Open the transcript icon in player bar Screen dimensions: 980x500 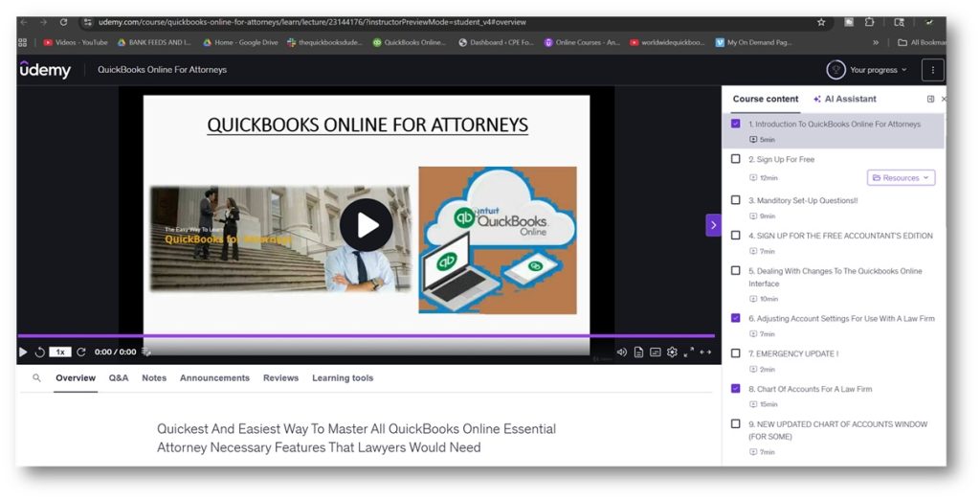638,352
